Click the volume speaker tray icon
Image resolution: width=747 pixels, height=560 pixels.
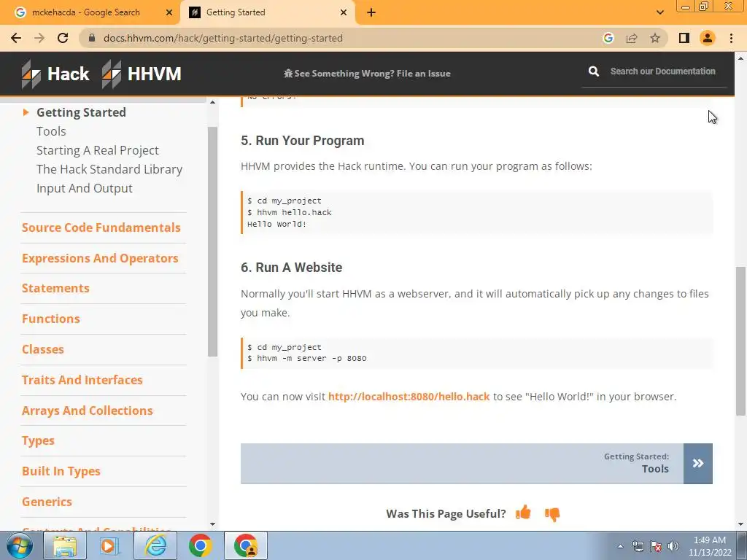[x=673, y=546]
